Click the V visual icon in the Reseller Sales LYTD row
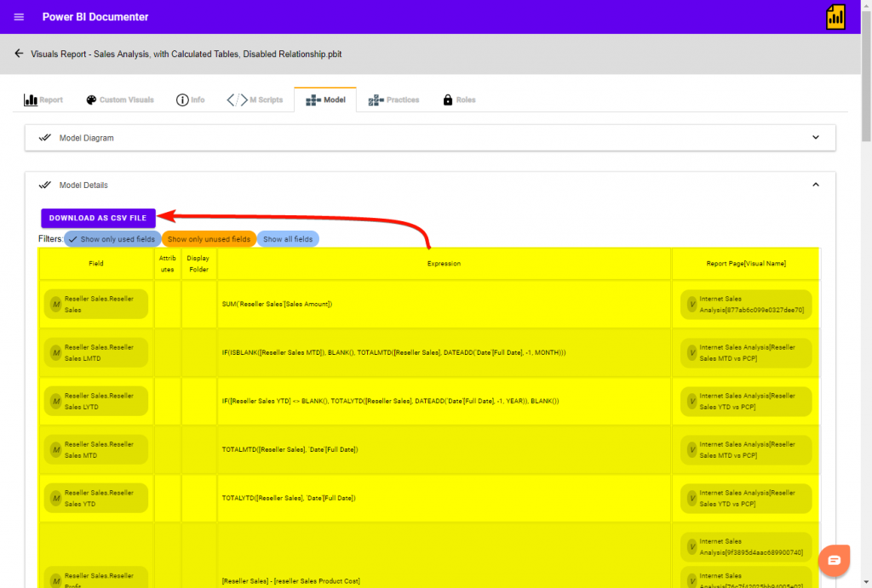 click(691, 401)
